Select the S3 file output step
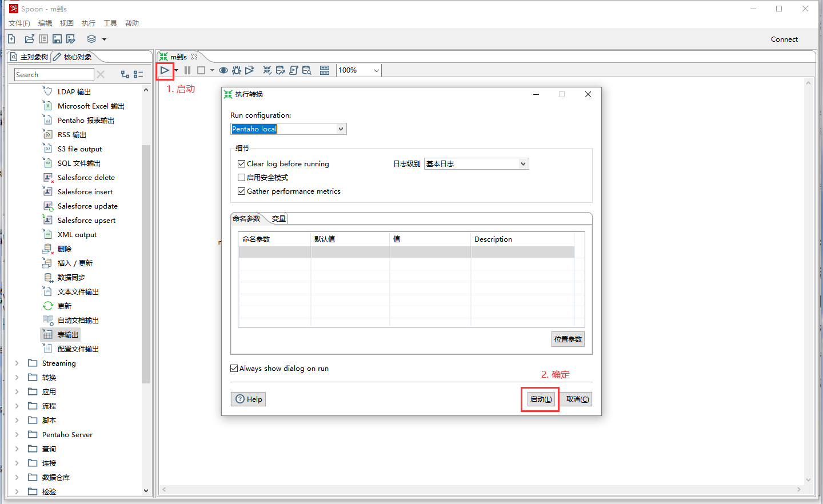 pyautogui.click(x=79, y=149)
